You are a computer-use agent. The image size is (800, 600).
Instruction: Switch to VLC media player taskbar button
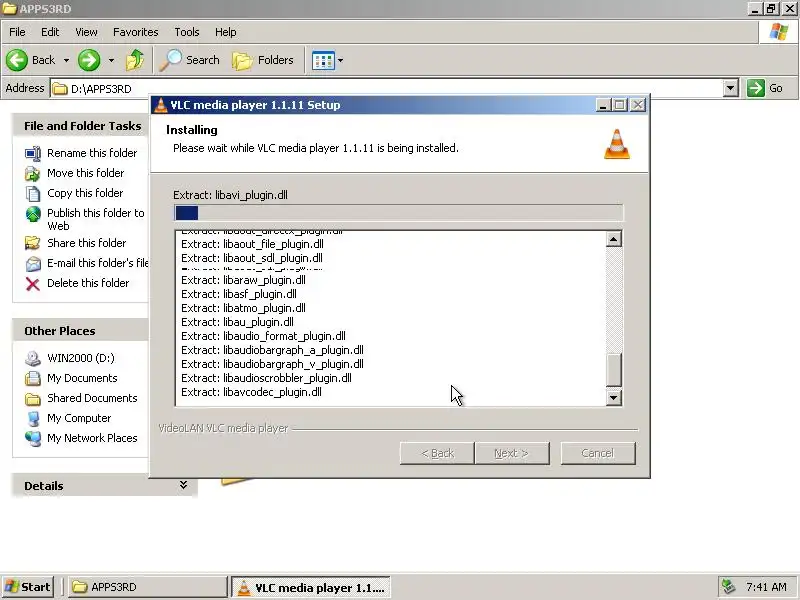311,587
